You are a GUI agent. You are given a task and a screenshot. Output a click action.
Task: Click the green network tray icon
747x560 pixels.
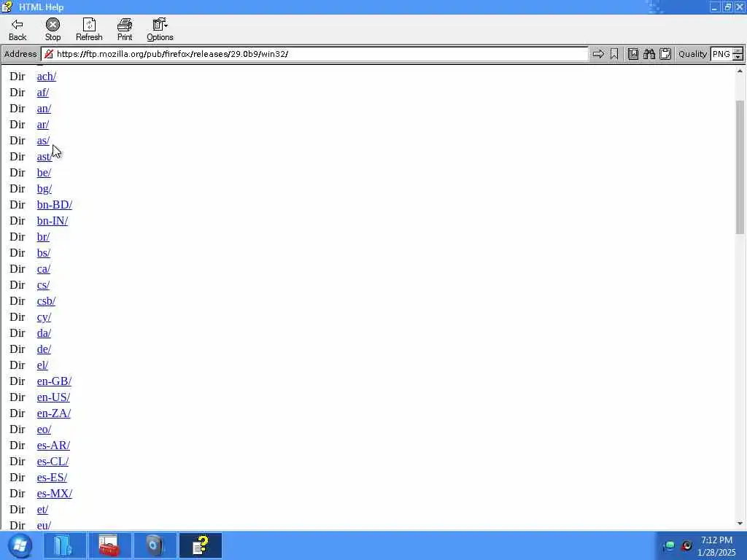point(670,545)
